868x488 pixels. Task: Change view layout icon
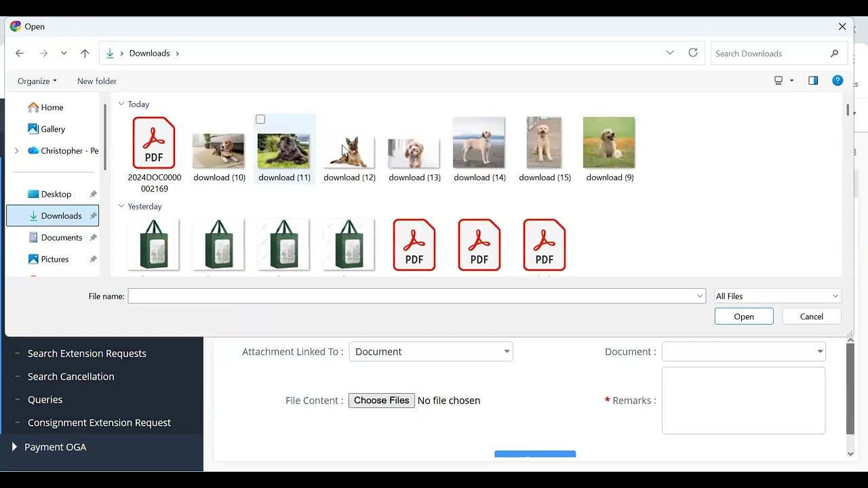point(778,81)
